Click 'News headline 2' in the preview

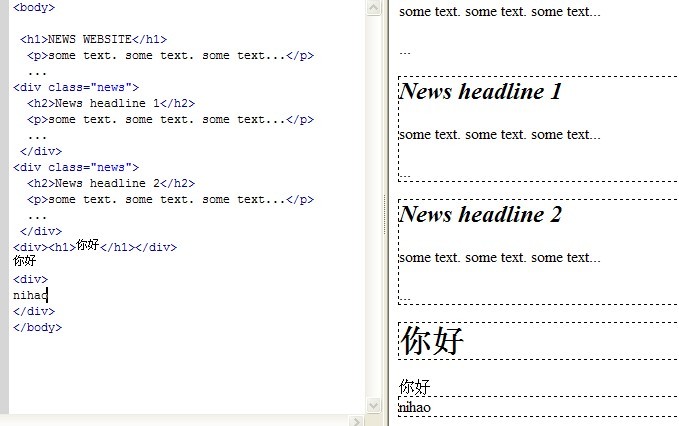click(x=480, y=214)
